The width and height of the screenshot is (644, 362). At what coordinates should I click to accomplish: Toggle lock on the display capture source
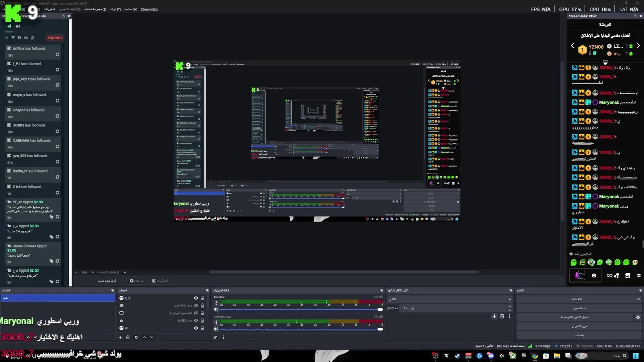click(x=202, y=313)
